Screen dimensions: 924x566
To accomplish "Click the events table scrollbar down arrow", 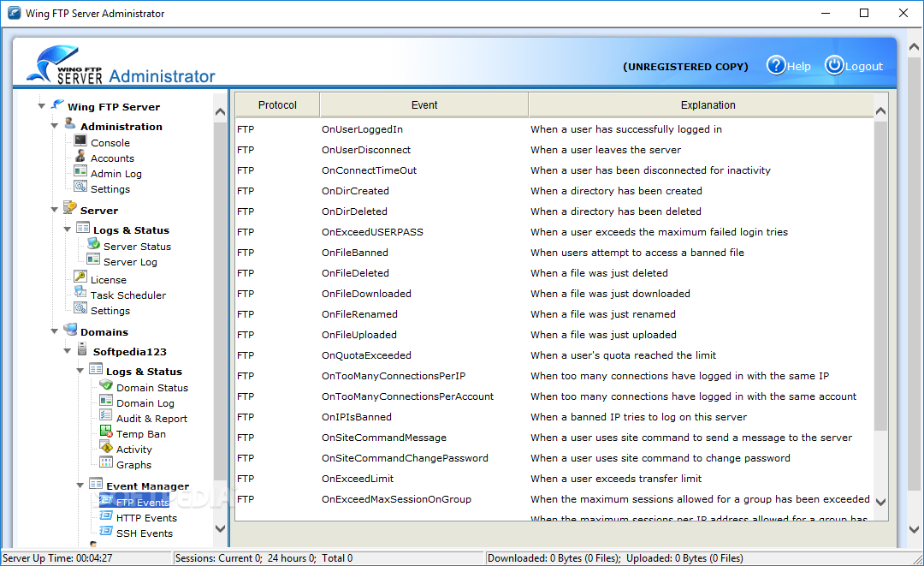I will point(880,503).
